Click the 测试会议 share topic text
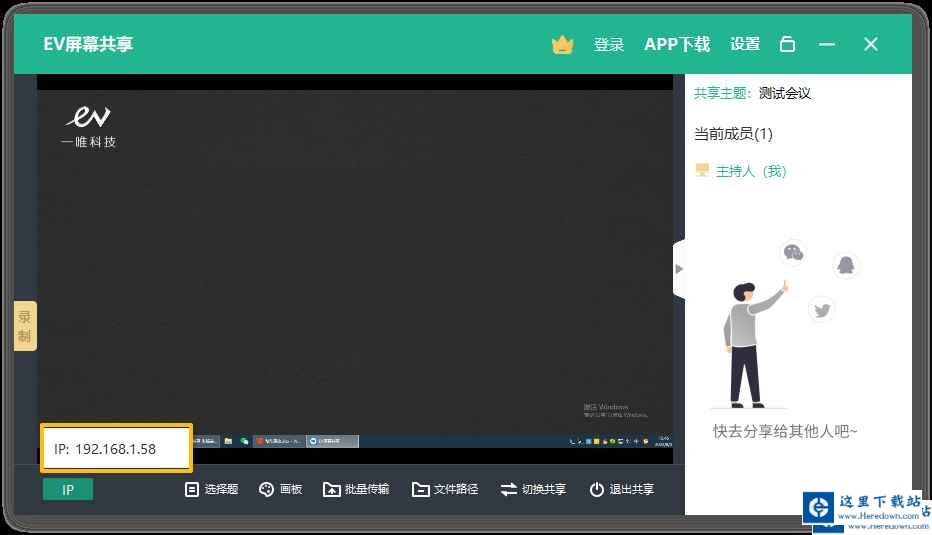Screen dimensions: 932x535 tap(785, 93)
